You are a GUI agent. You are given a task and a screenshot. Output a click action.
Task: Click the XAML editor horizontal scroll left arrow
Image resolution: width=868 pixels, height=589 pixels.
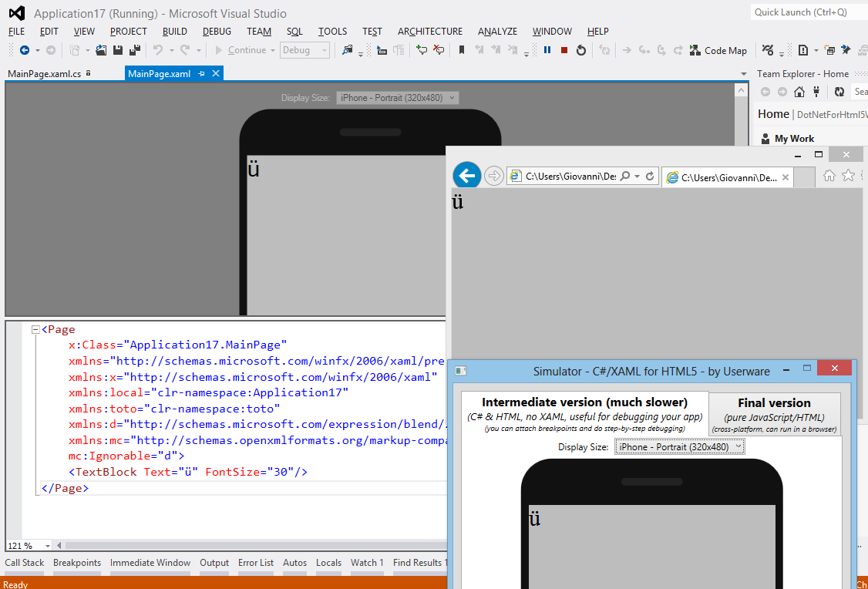tap(60, 546)
